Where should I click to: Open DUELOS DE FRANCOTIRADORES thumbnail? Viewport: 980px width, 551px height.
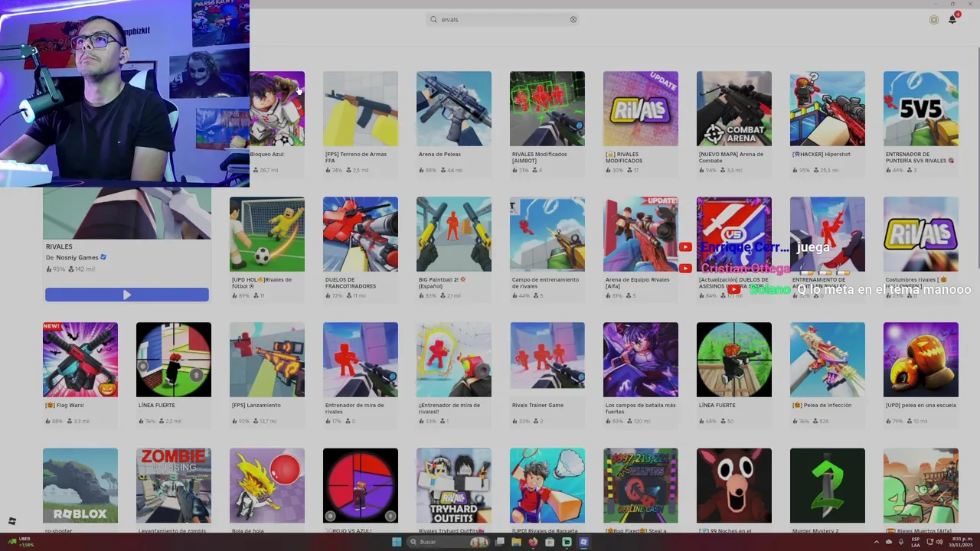click(361, 234)
